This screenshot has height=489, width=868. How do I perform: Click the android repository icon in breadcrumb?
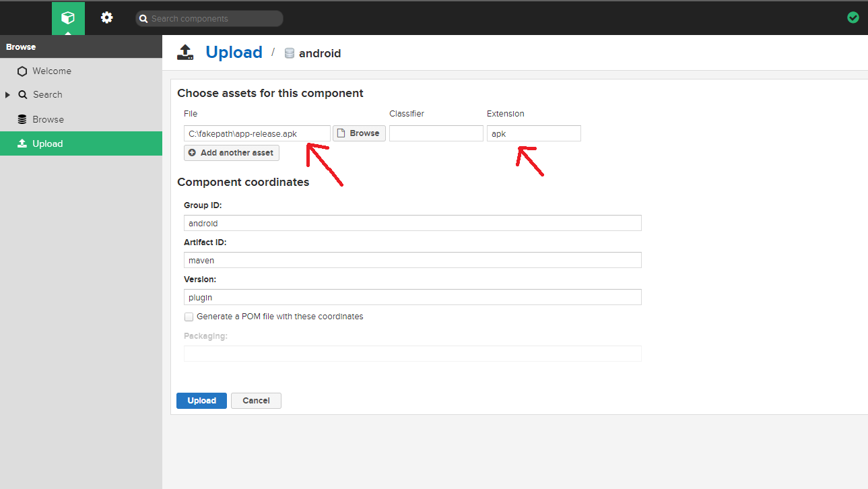tap(290, 53)
